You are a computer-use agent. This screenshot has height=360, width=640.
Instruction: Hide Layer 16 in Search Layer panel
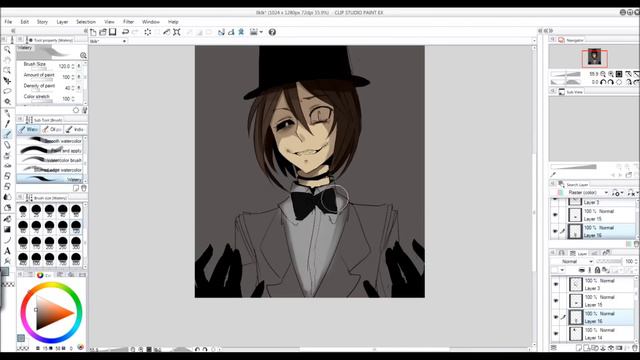tap(555, 231)
